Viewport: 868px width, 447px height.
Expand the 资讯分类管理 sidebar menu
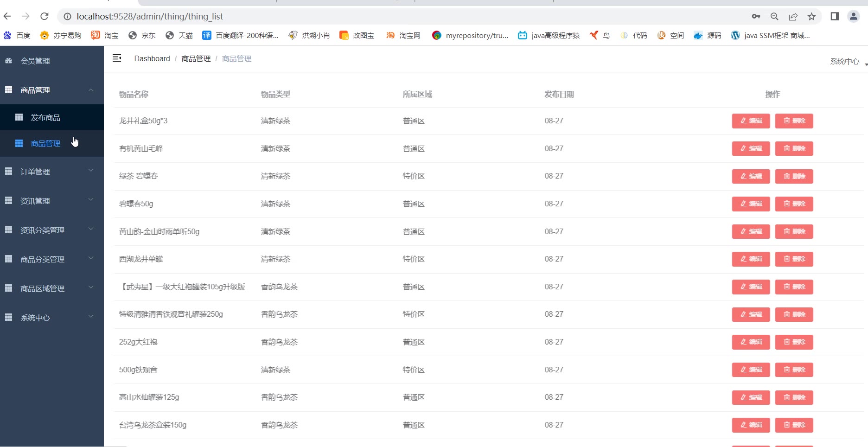pos(52,230)
